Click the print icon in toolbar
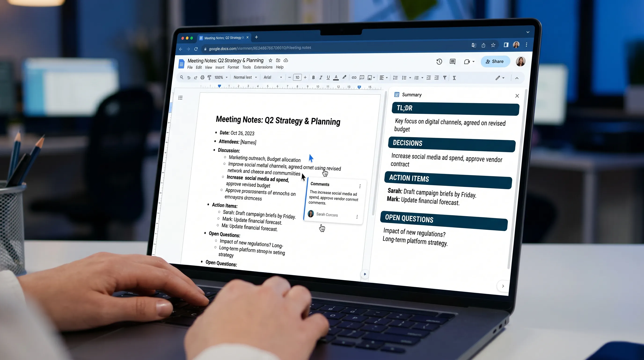 pyautogui.click(x=202, y=78)
